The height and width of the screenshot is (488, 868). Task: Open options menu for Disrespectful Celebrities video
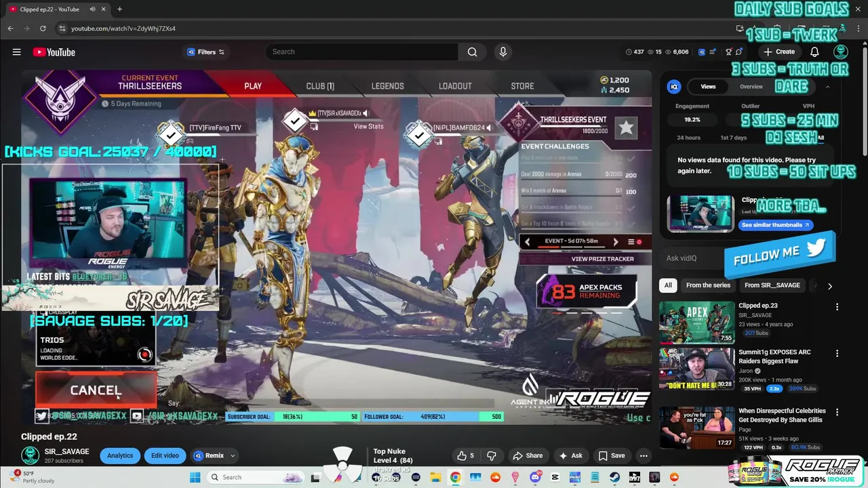tap(837, 412)
